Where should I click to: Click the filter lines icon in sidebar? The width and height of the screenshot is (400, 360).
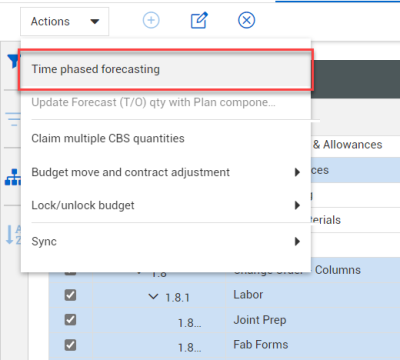point(13,119)
